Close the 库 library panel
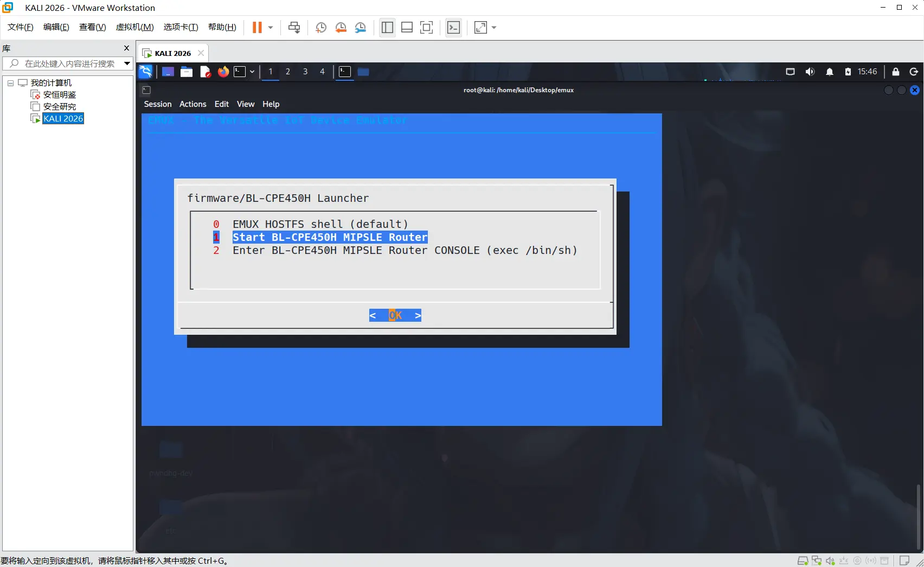 pyautogui.click(x=127, y=48)
